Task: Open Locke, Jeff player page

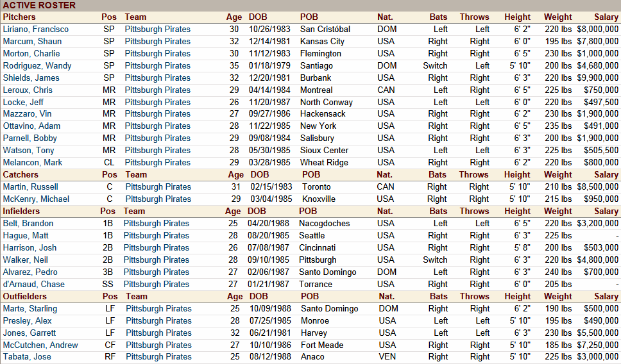Action: coord(23,103)
